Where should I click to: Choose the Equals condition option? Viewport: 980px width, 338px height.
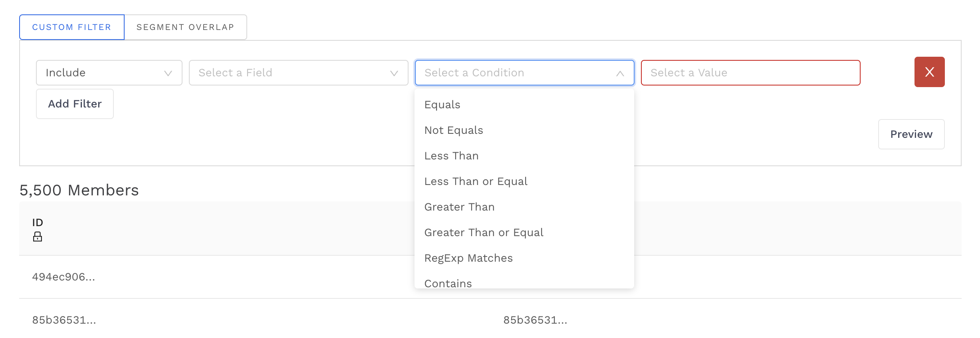pos(442,105)
